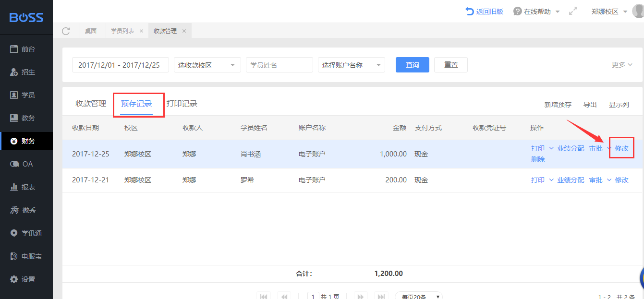Open 在线帮助 dropdown arrow
The image size is (644, 299).
coord(557,12)
